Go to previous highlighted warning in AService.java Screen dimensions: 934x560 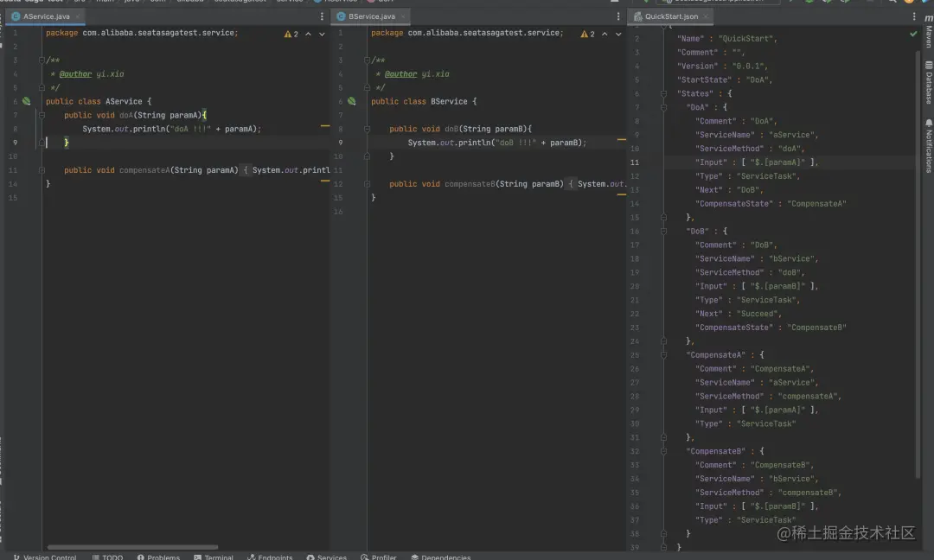tap(308, 34)
